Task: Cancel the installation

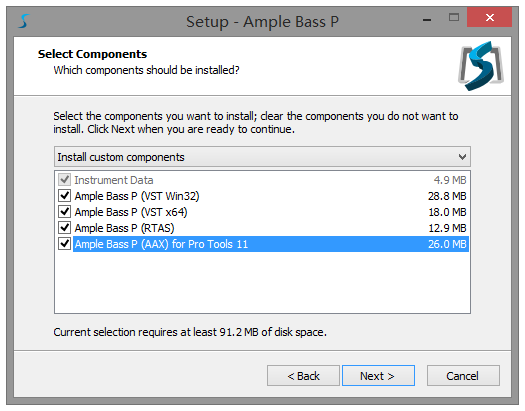Action: [x=463, y=376]
